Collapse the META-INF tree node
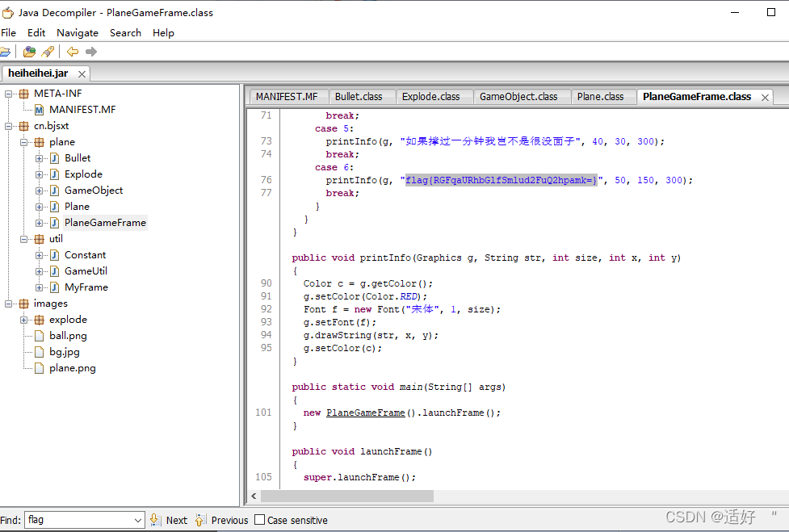The height and width of the screenshot is (532, 789). click(9, 94)
